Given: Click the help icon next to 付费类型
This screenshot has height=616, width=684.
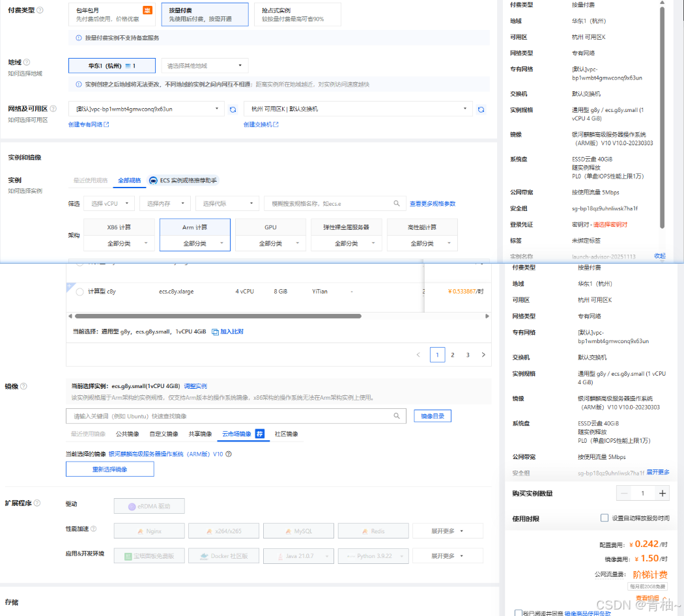Looking at the screenshot, I should (x=40, y=10).
